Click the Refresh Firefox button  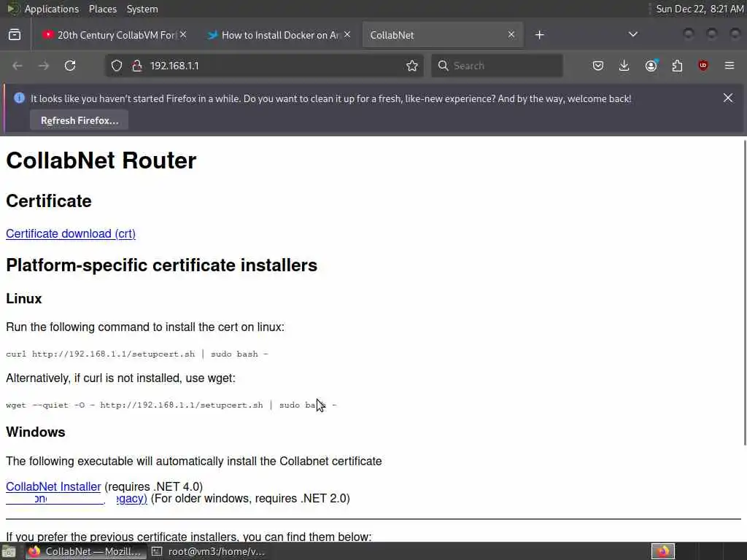[x=80, y=120]
